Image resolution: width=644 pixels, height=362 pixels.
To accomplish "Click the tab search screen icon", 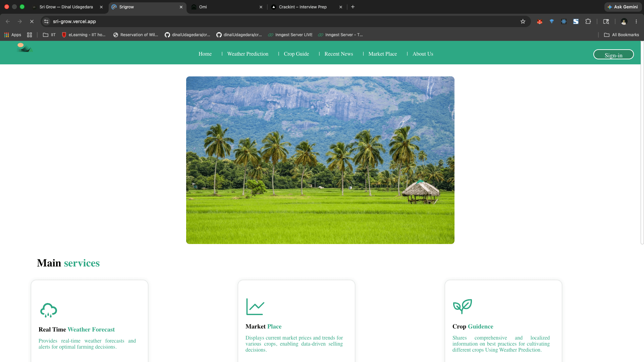I will tap(606, 21).
